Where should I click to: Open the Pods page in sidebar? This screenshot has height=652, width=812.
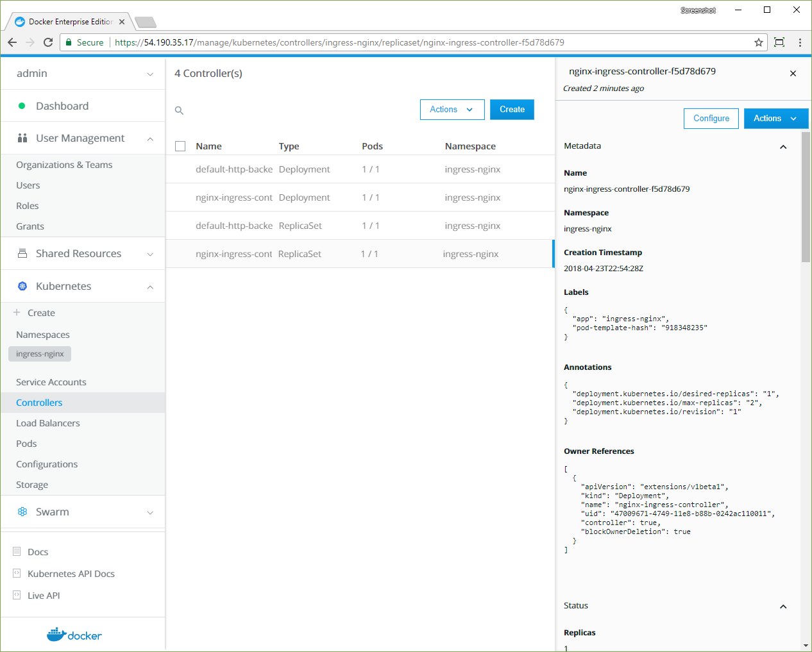tap(26, 444)
